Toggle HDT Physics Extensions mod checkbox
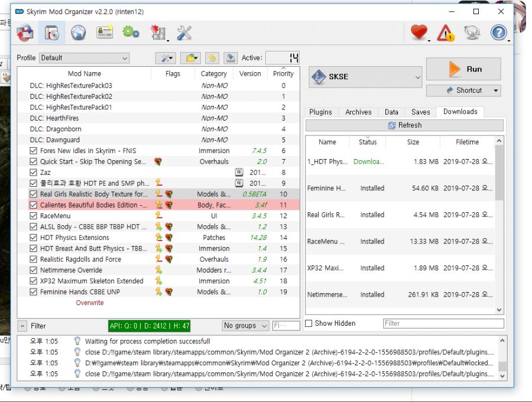The width and height of the screenshot is (532, 402). pyautogui.click(x=34, y=238)
